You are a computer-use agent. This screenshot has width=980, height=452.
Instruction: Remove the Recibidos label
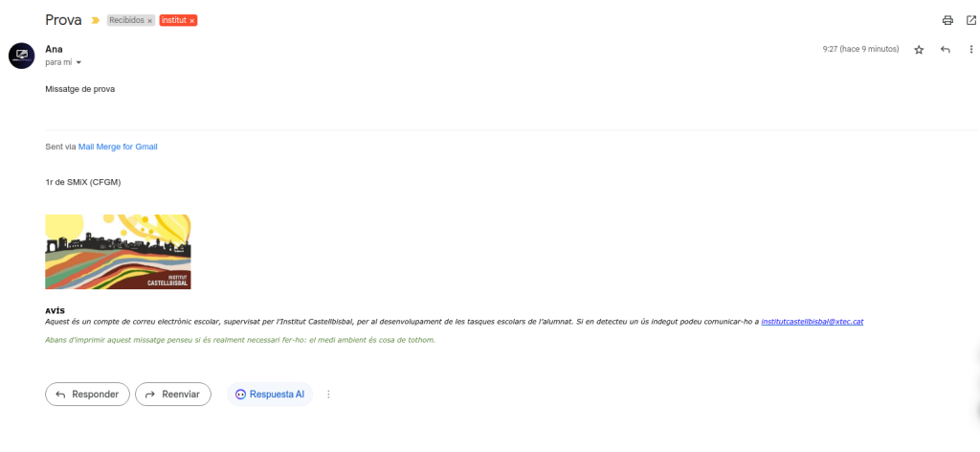(x=150, y=21)
